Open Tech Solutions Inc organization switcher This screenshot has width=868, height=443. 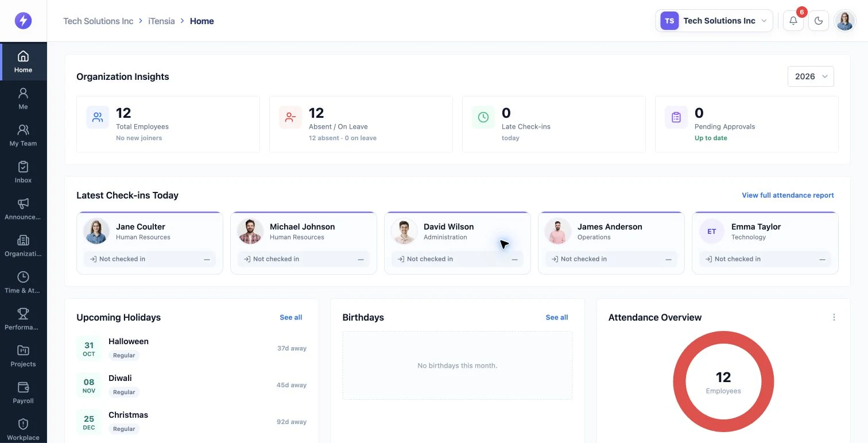[x=714, y=21]
